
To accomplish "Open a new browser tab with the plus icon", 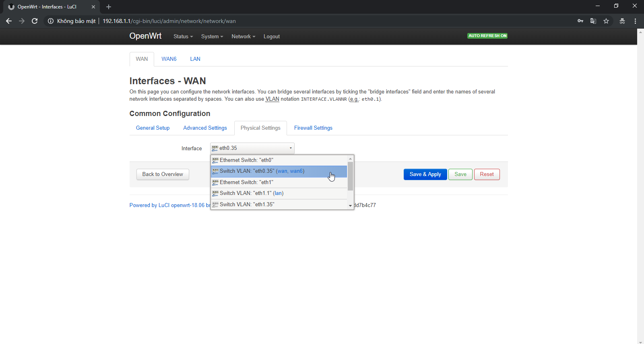I will point(109,7).
